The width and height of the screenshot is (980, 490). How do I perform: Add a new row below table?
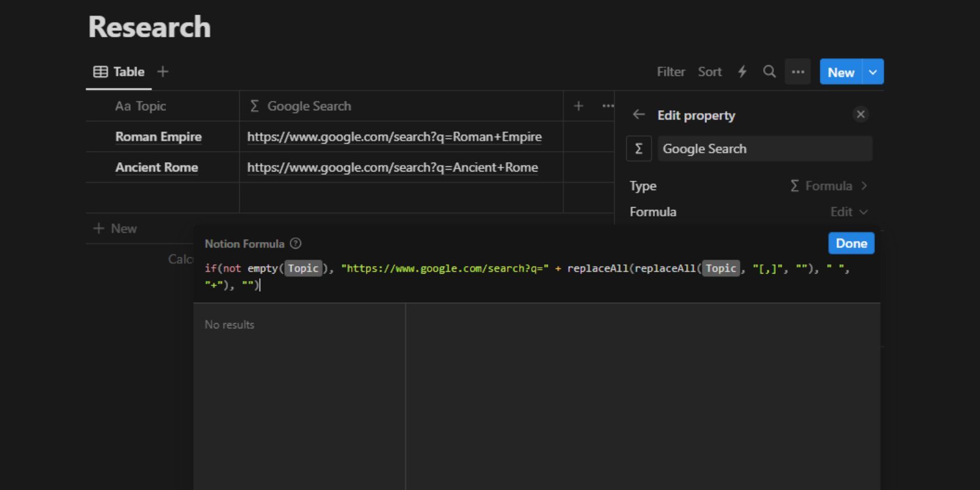coord(116,229)
